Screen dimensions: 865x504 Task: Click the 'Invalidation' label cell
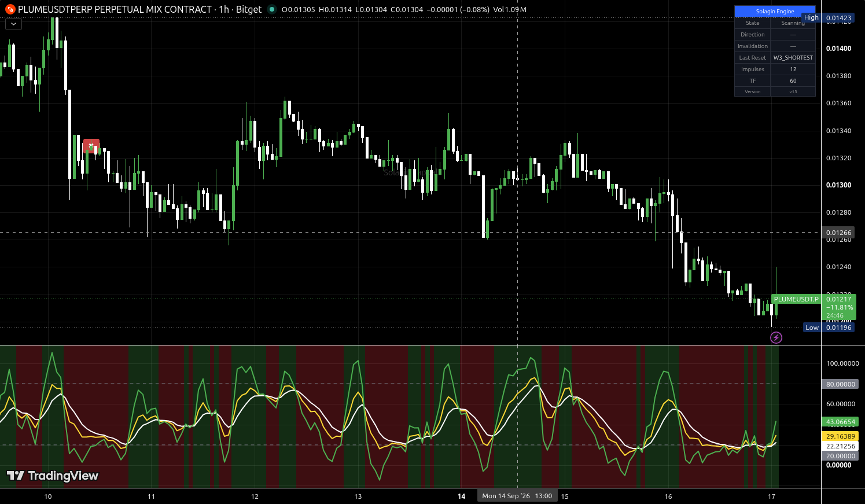[752, 46]
